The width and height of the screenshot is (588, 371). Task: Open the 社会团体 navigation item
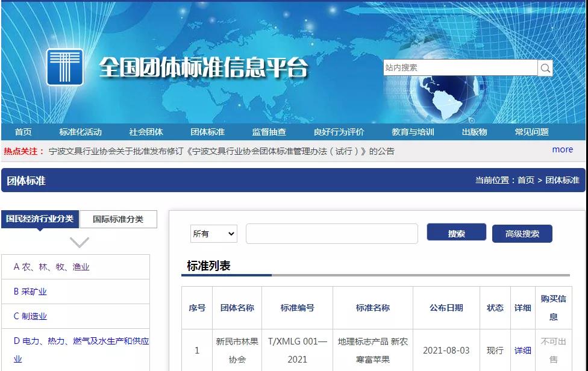pyautogui.click(x=146, y=132)
